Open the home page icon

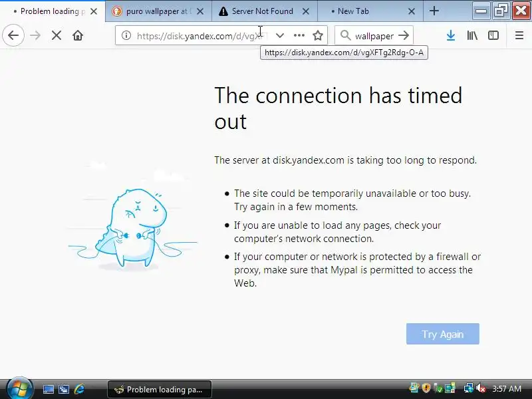[78, 35]
